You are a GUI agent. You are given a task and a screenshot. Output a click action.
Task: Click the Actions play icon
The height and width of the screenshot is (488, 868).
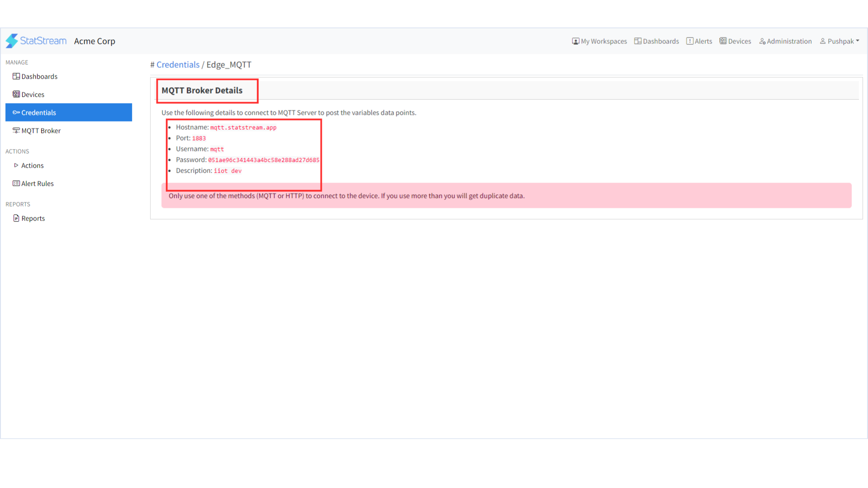tap(17, 165)
